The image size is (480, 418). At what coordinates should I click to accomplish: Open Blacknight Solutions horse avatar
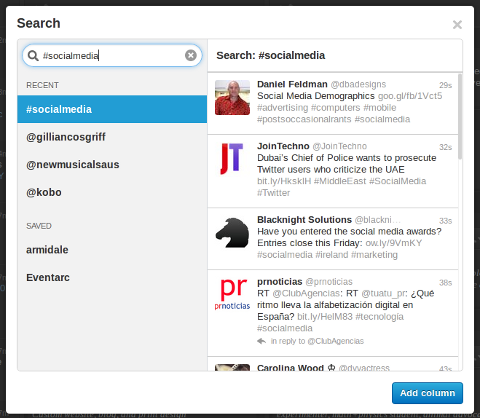(232, 233)
